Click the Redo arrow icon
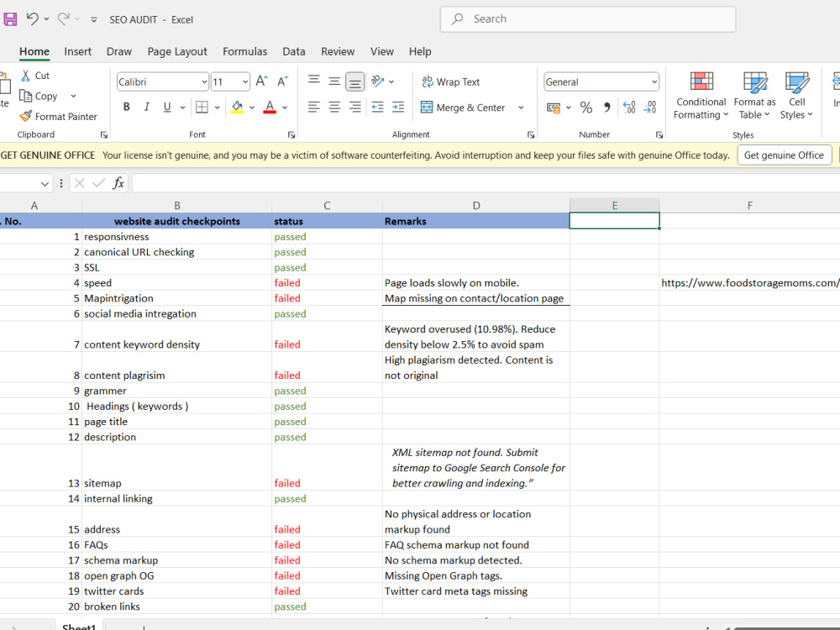The width and height of the screenshot is (840, 630). (x=63, y=19)
